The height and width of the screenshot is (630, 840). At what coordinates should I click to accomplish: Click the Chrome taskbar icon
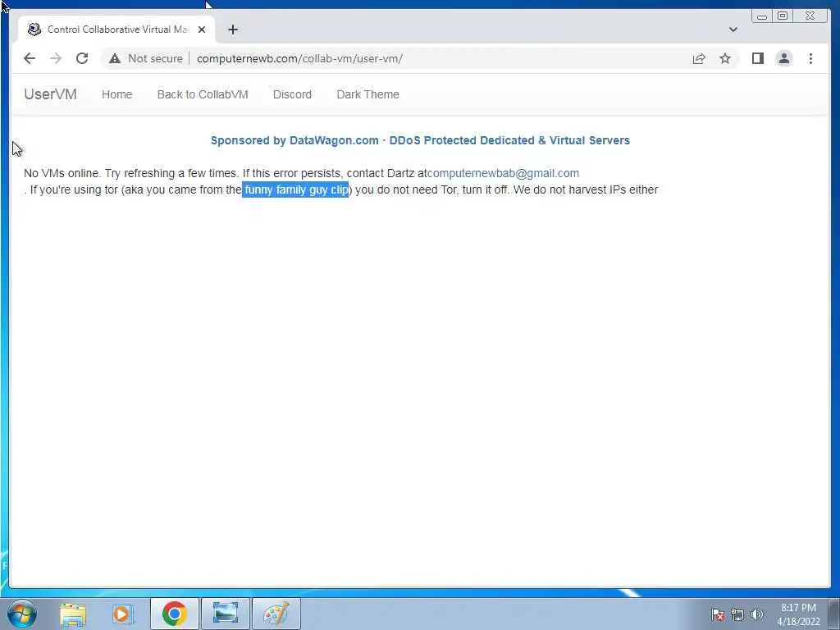click(x=175, y=614)
